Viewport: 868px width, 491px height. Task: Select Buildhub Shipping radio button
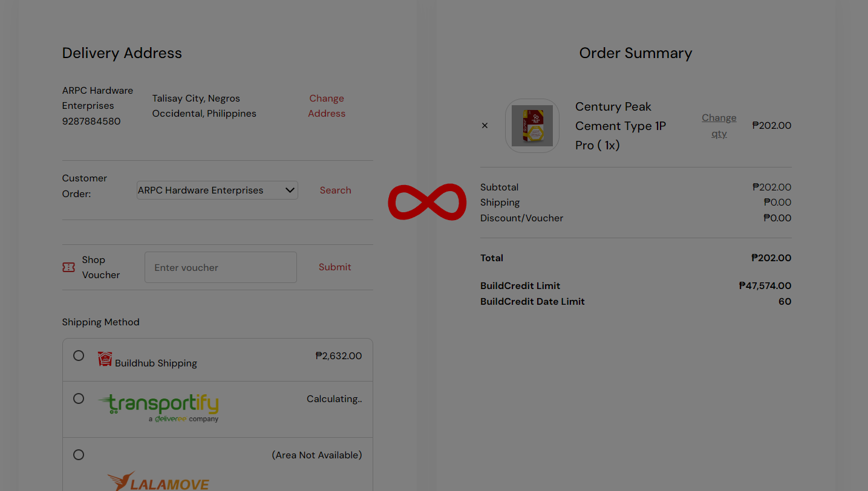pyautogui.click(x=79, y=356)
